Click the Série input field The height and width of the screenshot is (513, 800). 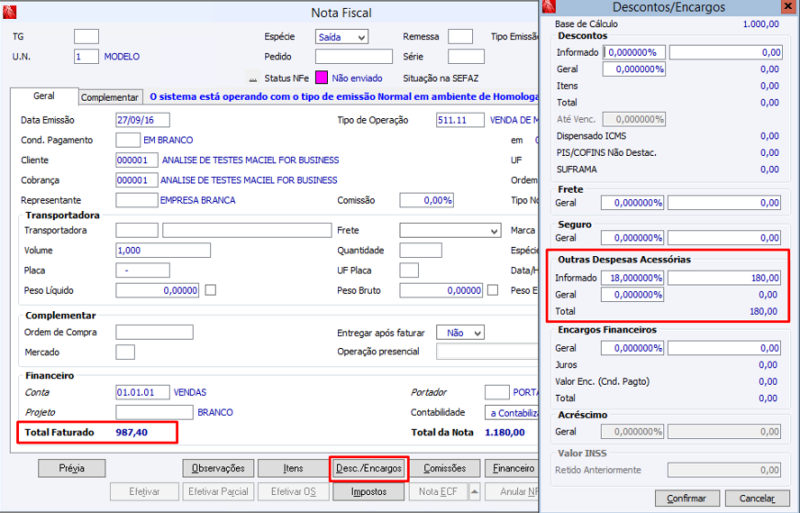tap(466, 57)
